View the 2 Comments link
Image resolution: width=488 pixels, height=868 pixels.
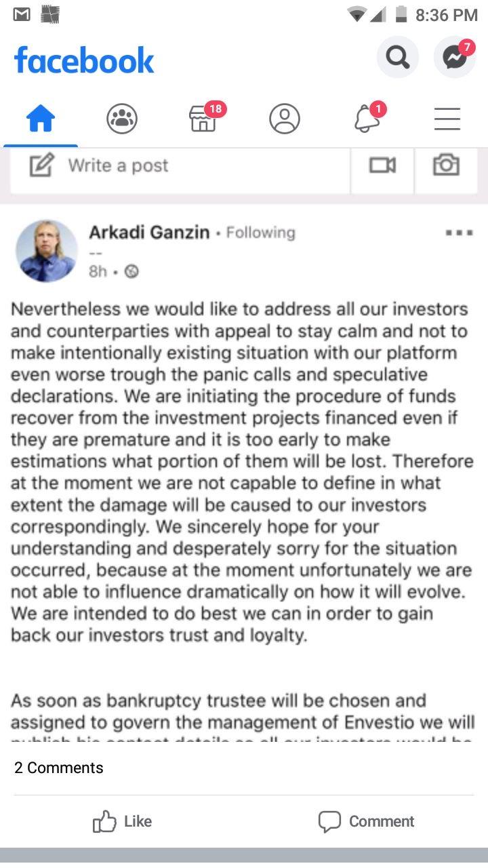59,768
